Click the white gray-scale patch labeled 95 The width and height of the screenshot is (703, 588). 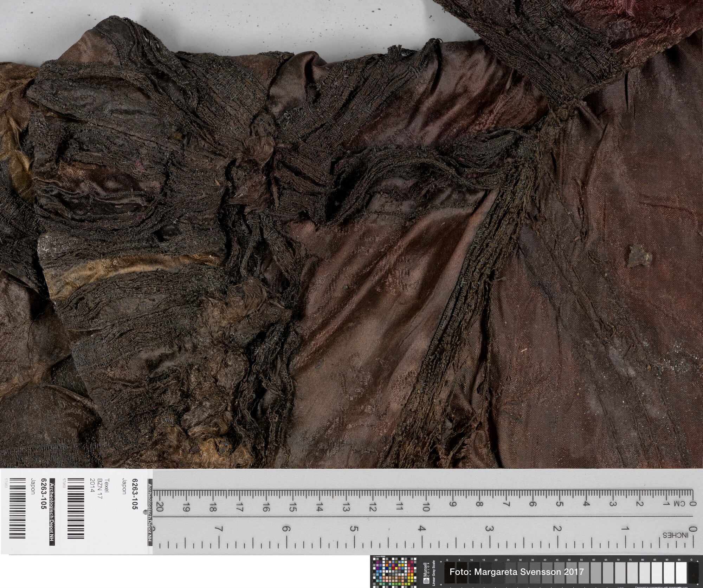(x=681, y=573)
